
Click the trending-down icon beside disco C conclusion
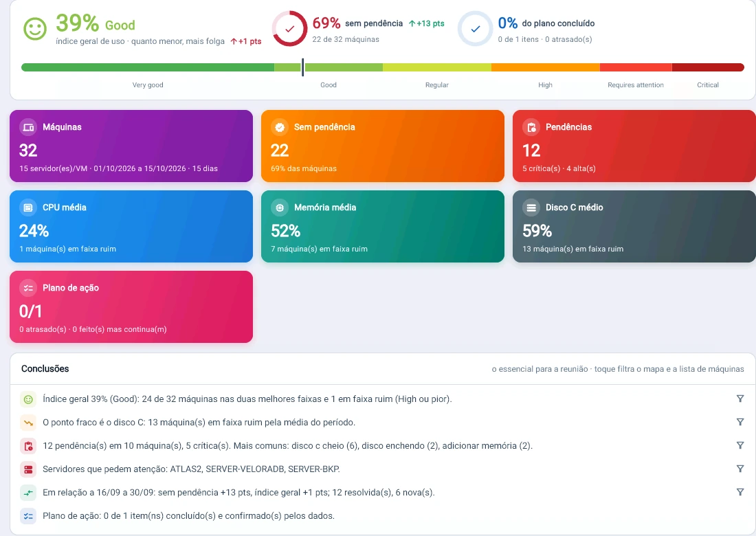click(x=28, y=423)
